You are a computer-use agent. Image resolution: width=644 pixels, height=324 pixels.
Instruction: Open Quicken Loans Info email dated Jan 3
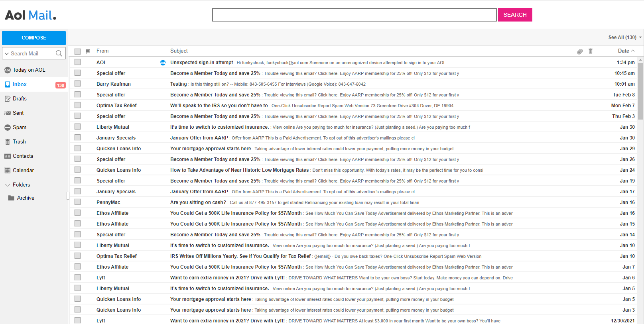354,310
